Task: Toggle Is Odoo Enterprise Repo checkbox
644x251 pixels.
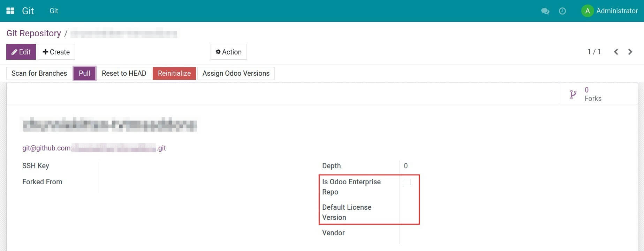Action: [407, 182]
